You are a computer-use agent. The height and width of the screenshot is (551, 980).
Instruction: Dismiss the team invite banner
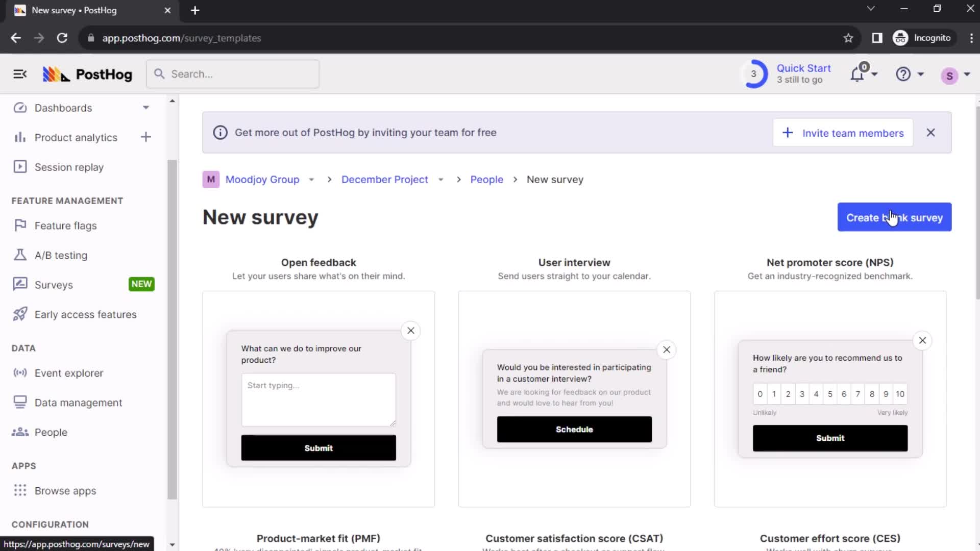click(x=931, y=133)
